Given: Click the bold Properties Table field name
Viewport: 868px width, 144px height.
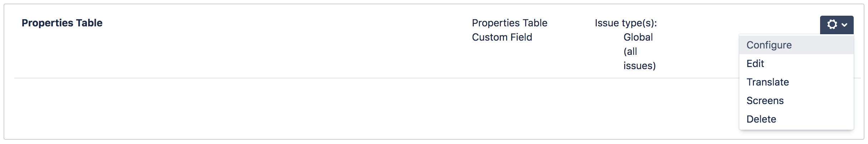Looking at the screenshot, I should point(62,23).
